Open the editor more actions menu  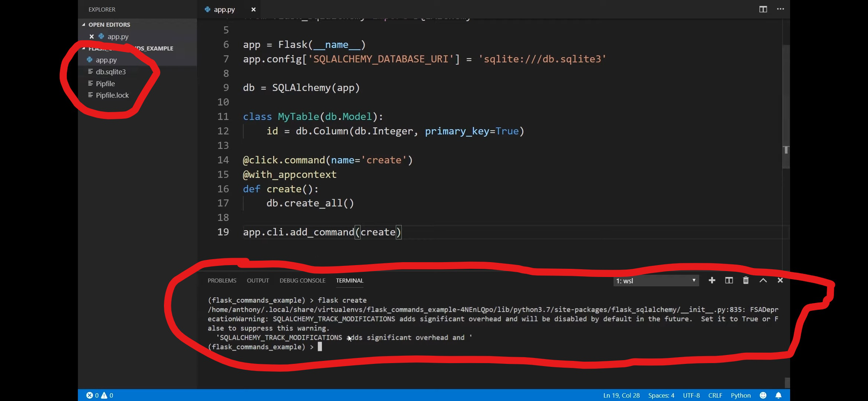[780, 9]
